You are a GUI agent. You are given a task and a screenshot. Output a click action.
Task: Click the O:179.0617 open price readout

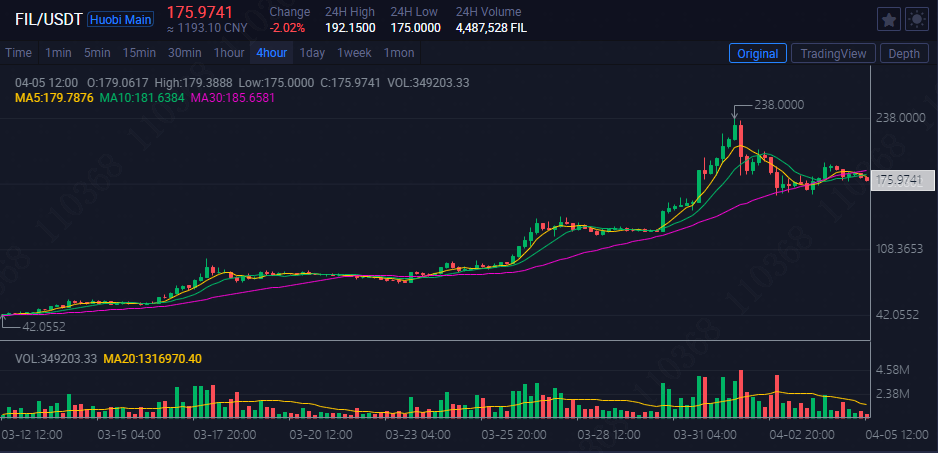tap(117, 83)
